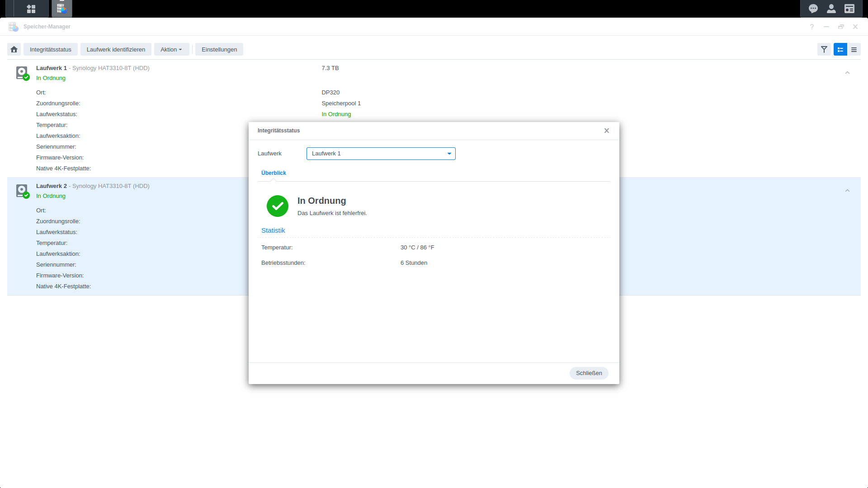Open the widgets panel icon
868x488 pixels.
point(849,9)
